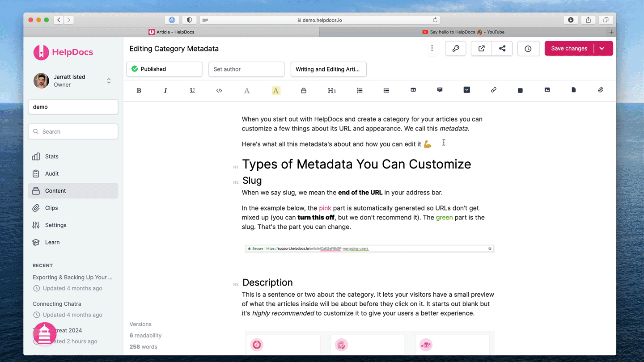Click the Slug heading in the article
The image size is (644, 362).
tap(252, 181)
